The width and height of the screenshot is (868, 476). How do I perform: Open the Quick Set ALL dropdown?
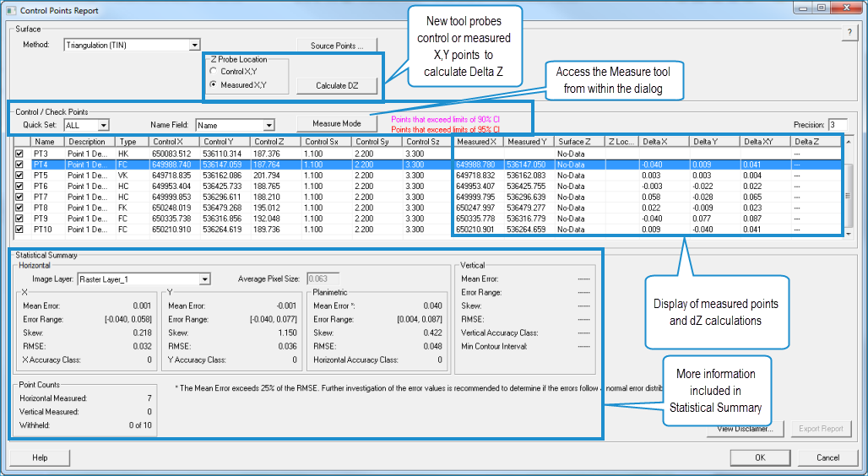pyautogui.click(x=86, y=125)
